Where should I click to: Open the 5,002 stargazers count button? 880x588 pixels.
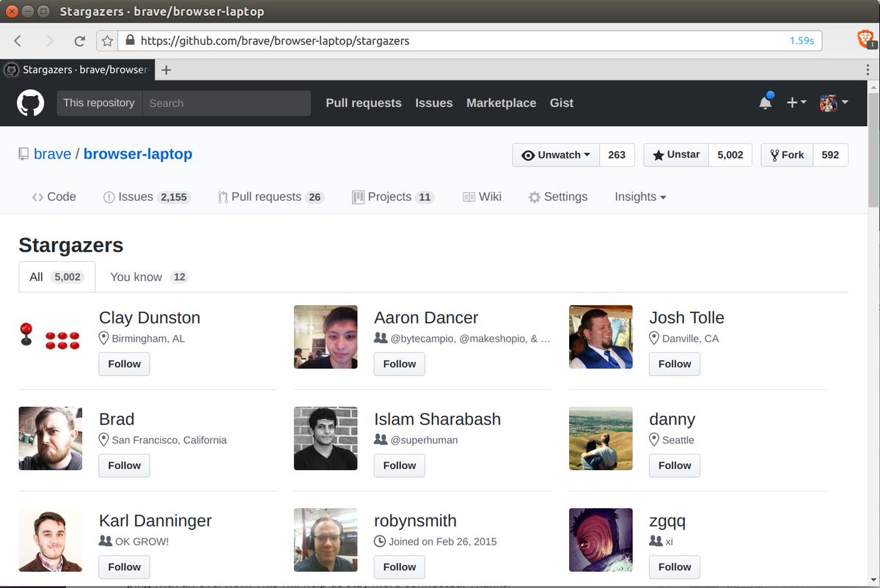click(x=730, y=155)
